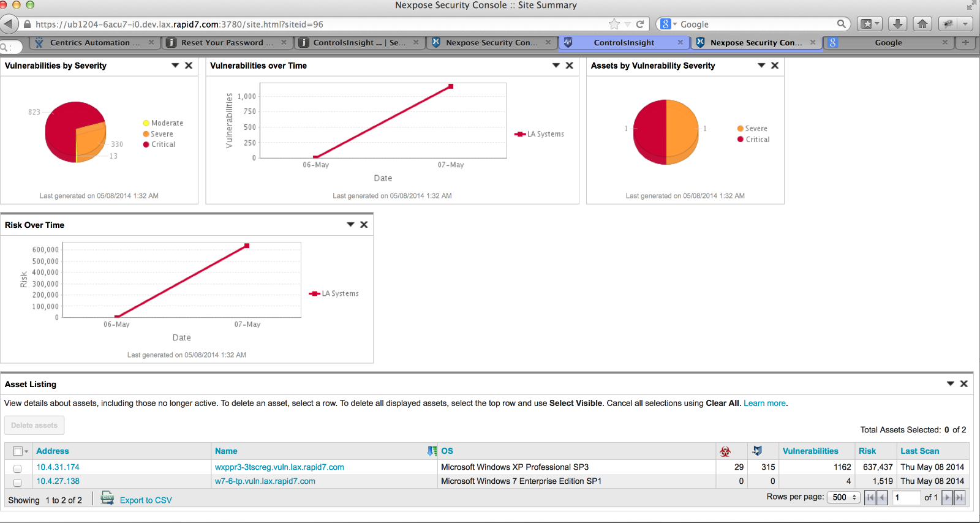Image resolution: width=980 pixels, height=523 pixels.
Task: Open the Rows per page dropdown
Action: click(x=843, y=497)
